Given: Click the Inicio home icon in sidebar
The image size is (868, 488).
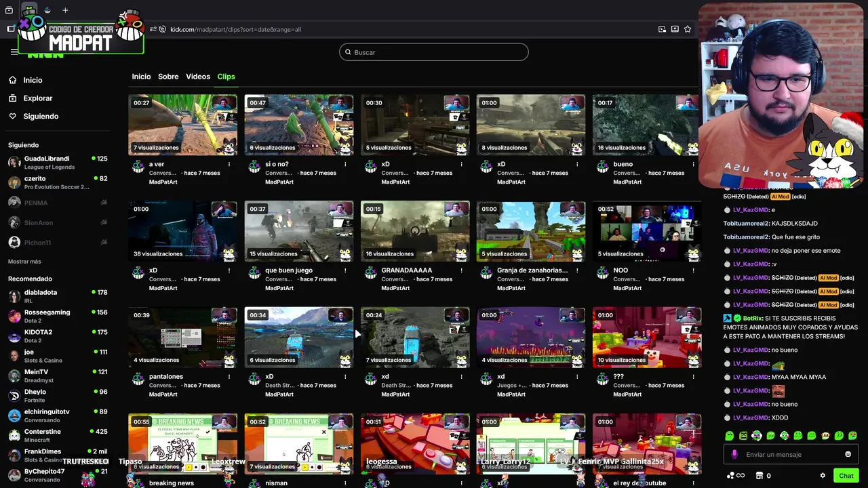Looking at the screenshot, I should [x=13, y=80].
